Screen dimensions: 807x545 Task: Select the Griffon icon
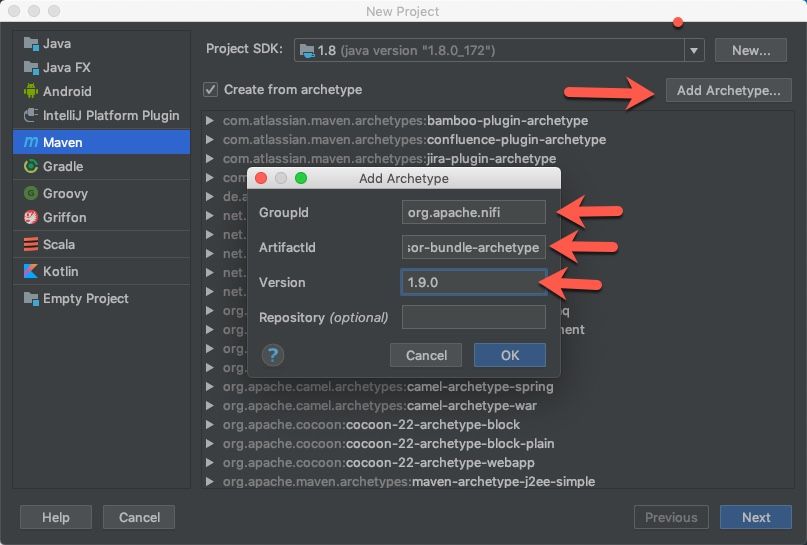31,217
